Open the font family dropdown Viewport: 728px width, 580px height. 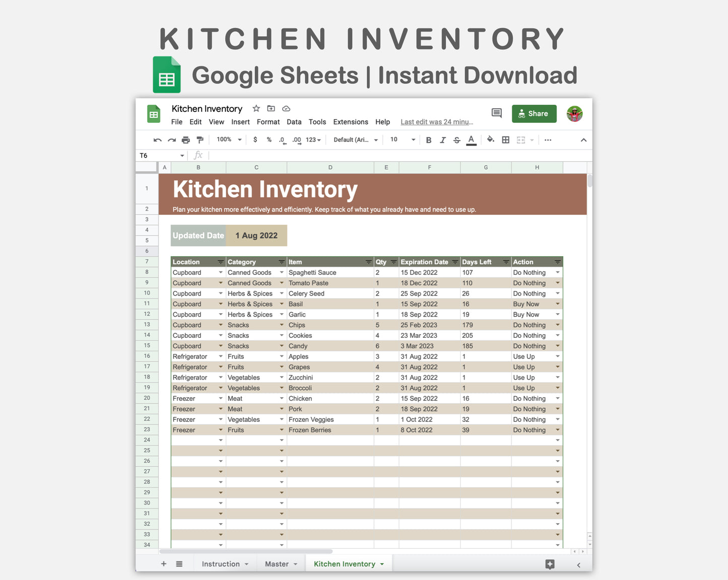(x=355, y=139)
